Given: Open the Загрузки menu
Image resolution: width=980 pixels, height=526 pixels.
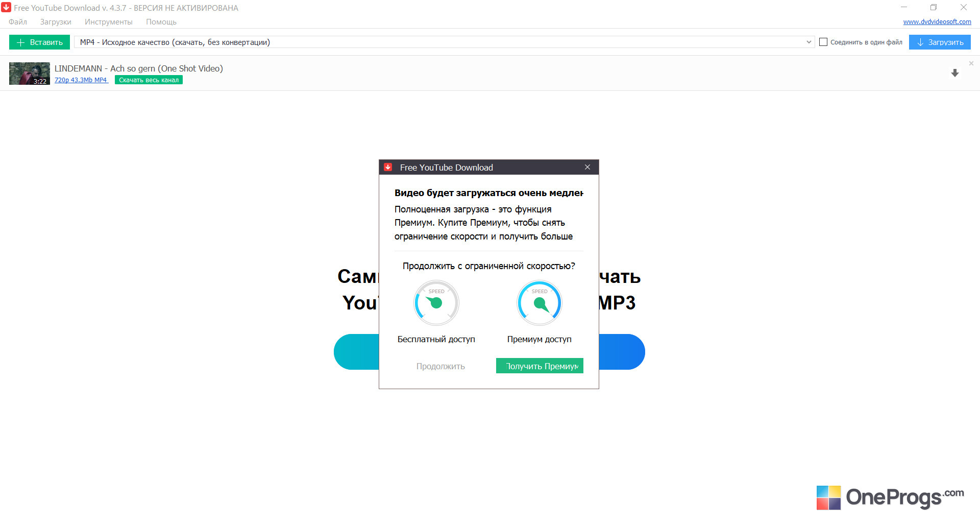Looking at the screenshot, I should point(56,22).
